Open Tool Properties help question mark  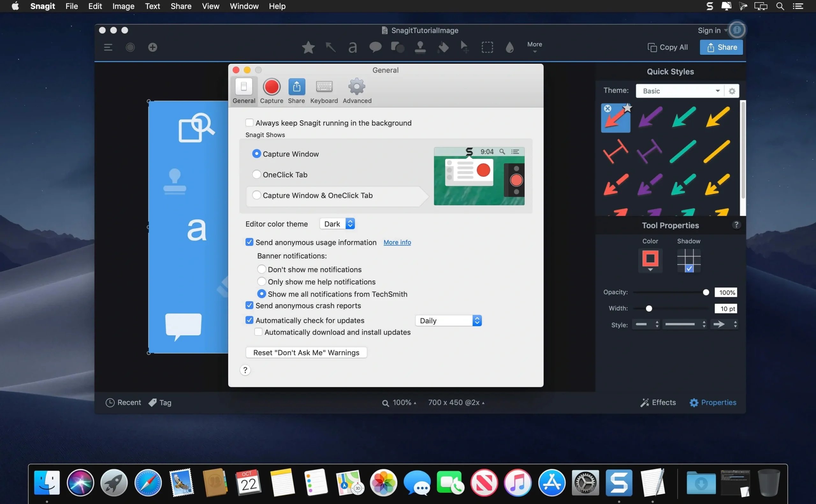click(736, 225)
